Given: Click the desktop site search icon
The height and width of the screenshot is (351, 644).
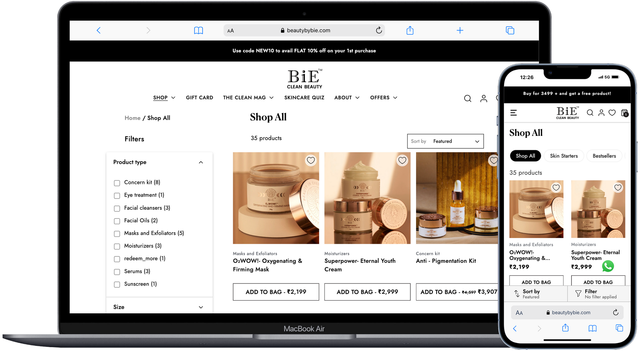Looking at the screenshot, I should tap(468, 98).
